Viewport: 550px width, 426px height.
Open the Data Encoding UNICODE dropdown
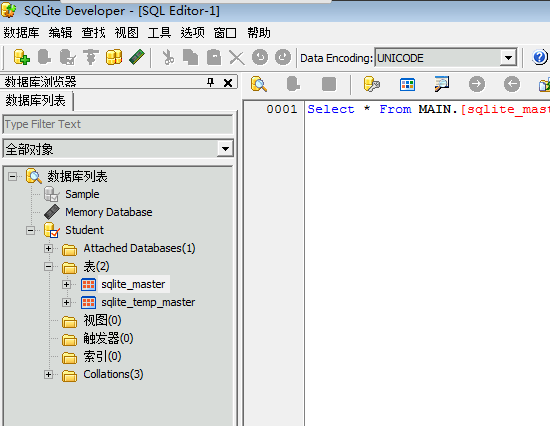508,58
